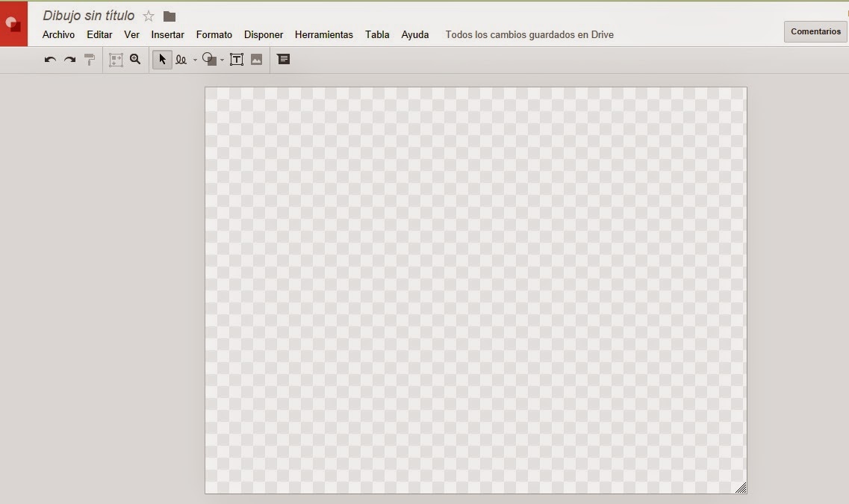Open the Ayuda menu
Viewport: 849px width, 504px height.
[x=414, y=34]
